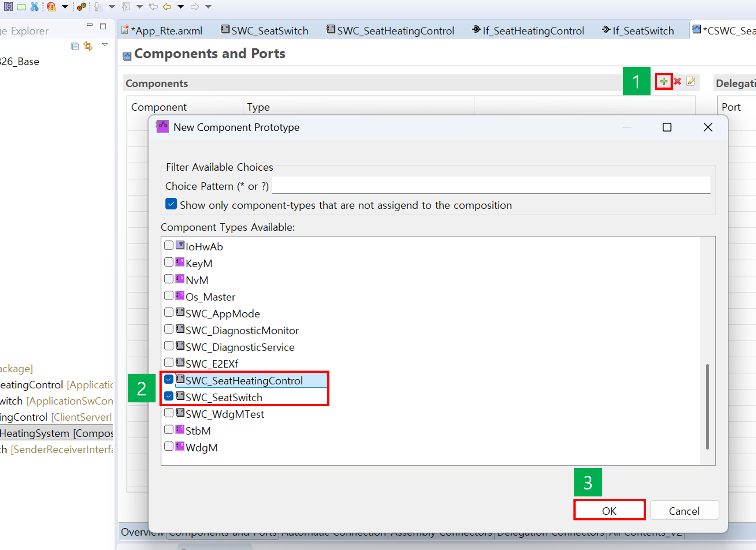Toggle 'Show only component-types' filter checkbox

pos(171,204)
